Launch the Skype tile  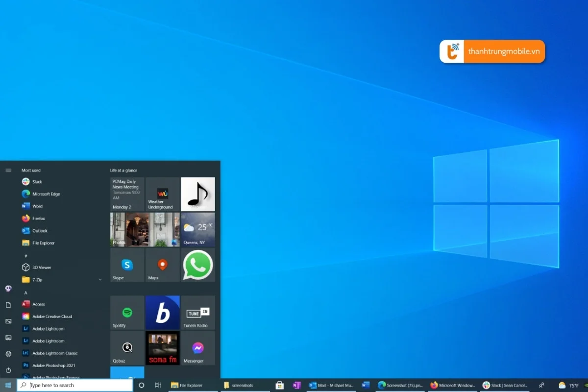(126, 265)
